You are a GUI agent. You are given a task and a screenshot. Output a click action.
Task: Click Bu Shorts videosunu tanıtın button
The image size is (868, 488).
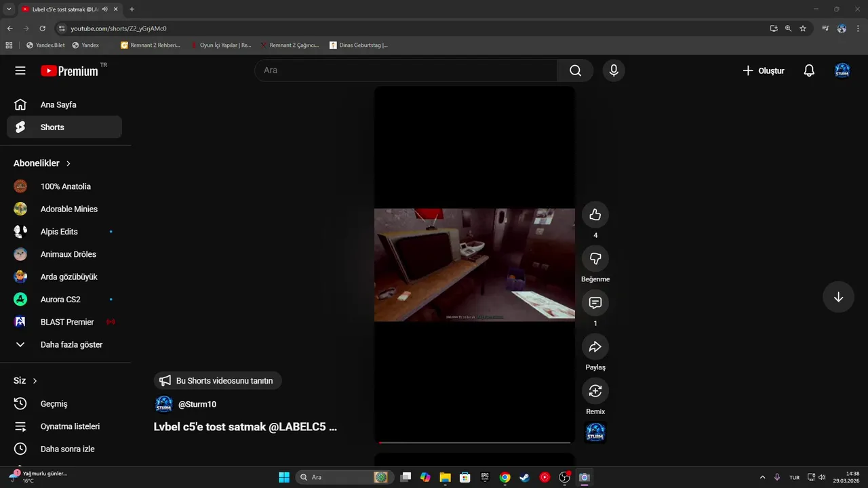[218, 381]
